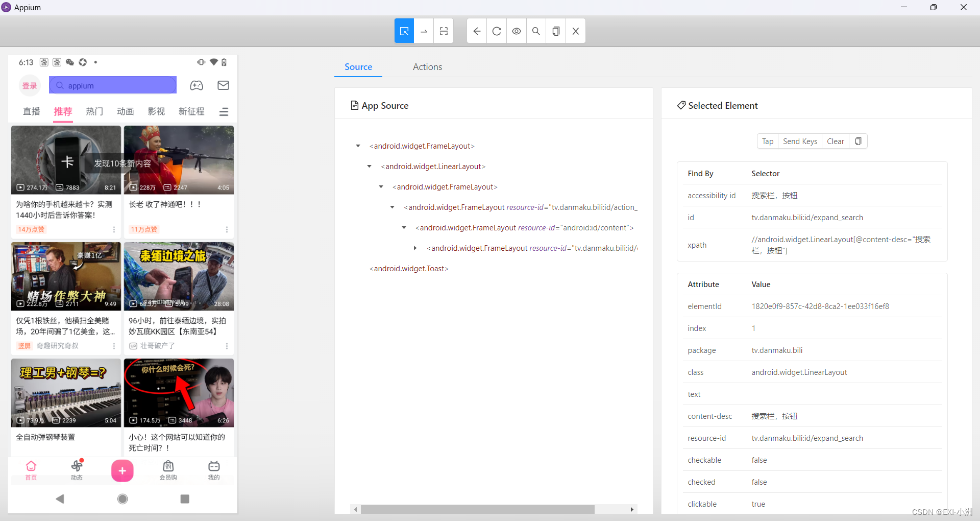This screenshot has height=521, width=980.
Task: Collapse the root android.widget.FrameLayout node
Action: coord(358,146)
